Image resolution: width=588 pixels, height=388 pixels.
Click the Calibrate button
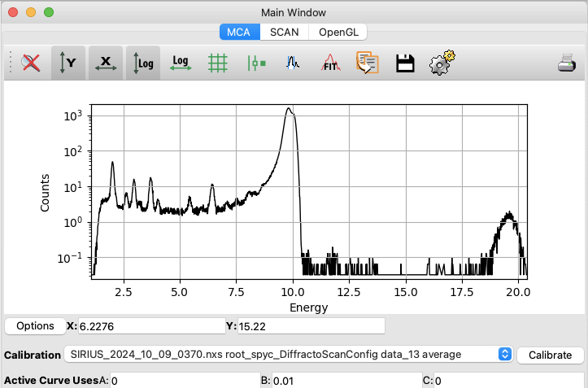click(x=550, y=355)
